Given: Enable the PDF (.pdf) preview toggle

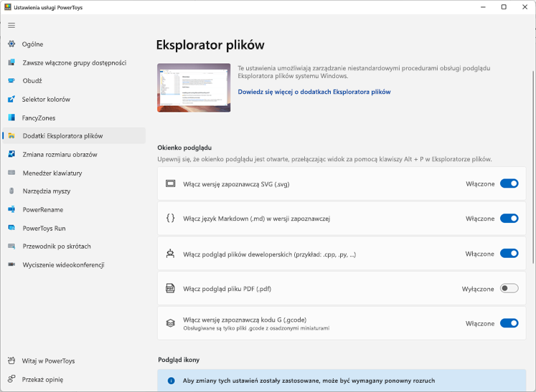Looking at the screenshot, I should [509, 289].
